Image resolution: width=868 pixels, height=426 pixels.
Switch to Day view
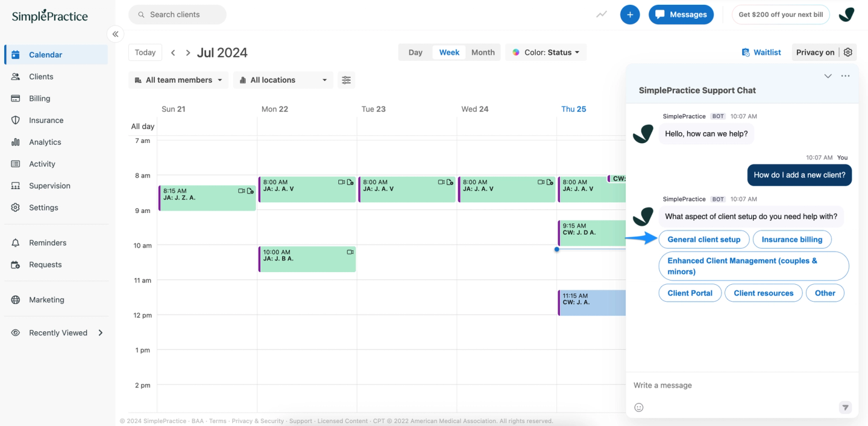[x=415, y=52]
